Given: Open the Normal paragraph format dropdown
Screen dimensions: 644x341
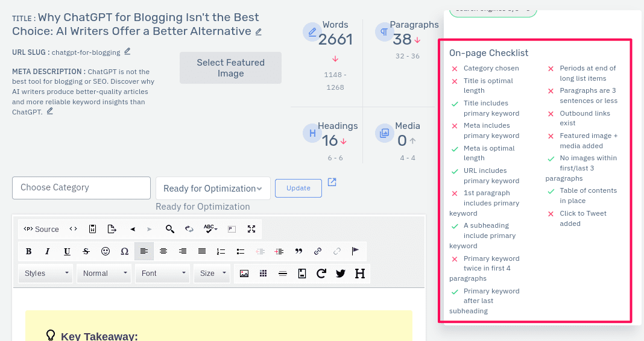Looking at the screenshot, I should 104,274.
